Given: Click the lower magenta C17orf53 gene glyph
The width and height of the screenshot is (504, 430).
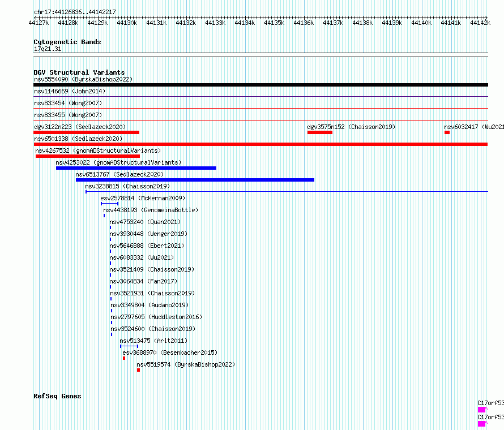Looking at the screenshot, I should (x=482, y=424).
